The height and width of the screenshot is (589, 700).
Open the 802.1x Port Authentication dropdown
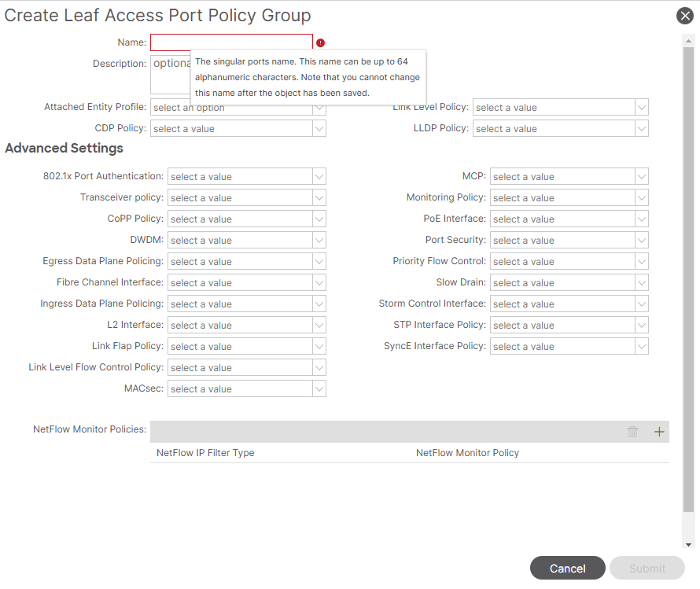[246, 177]
